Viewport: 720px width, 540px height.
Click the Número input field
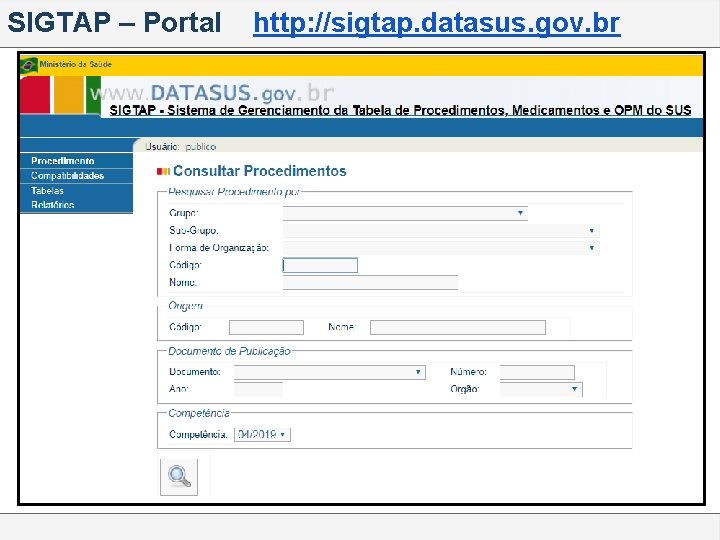(x=537, y=372)
